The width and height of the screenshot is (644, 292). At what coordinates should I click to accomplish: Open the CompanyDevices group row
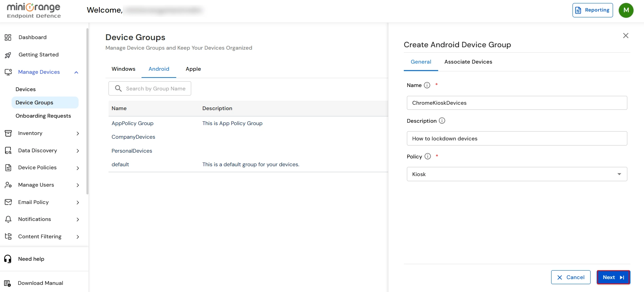(248, 137)
